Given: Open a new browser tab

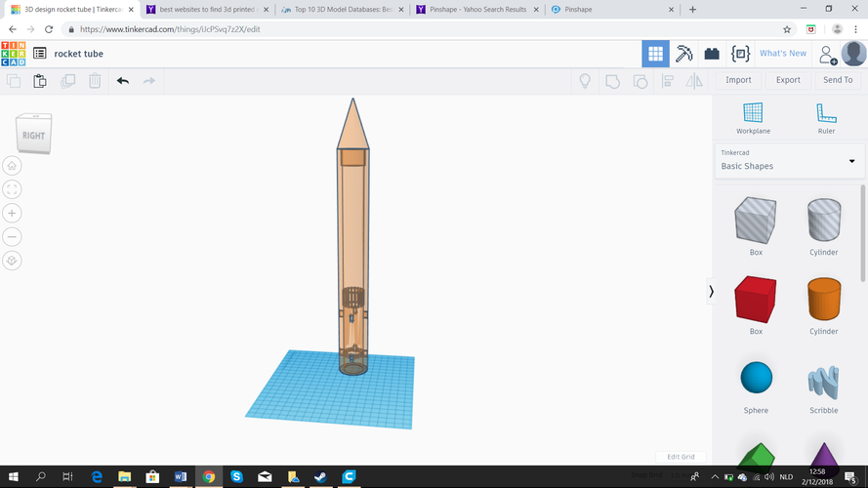Looking at the screenshot, I should 692,10.
